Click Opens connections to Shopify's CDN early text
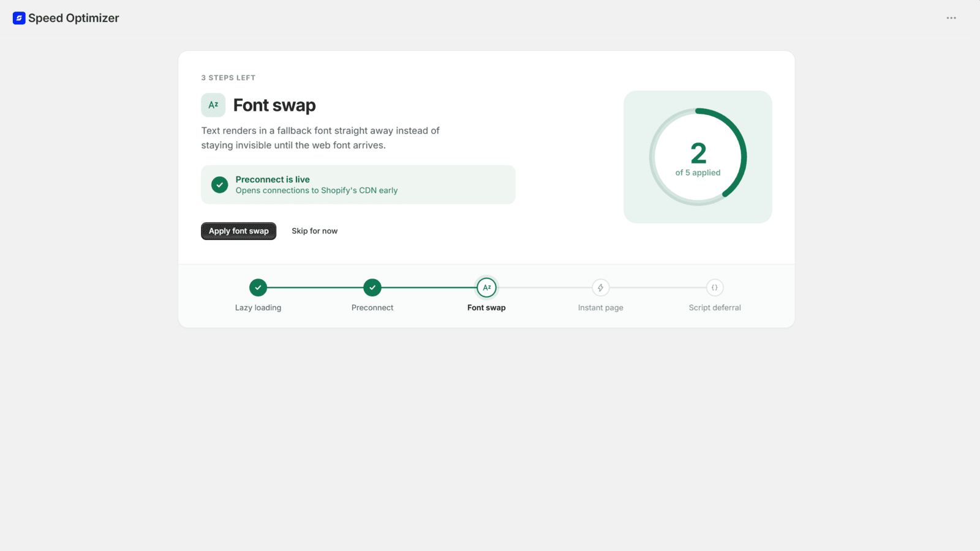980x551 pixels. click(x=317, y=190)
